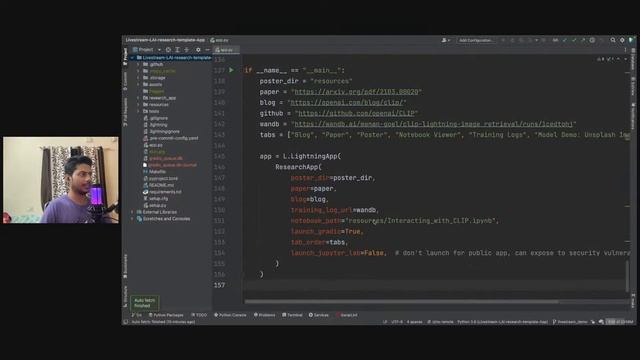The height and width of the screenshot is (360, 640).
Task: Click the Git push arrow icon
Action: 583,40
